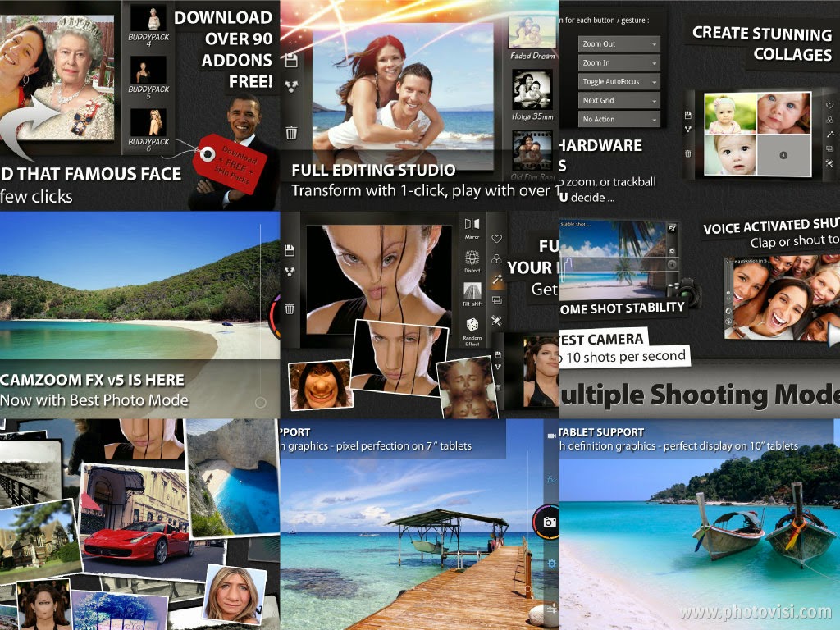Switch to video mode via camcorder icon
The height and width of the screenshot is (630, 840).
click(x=551, y=436)
